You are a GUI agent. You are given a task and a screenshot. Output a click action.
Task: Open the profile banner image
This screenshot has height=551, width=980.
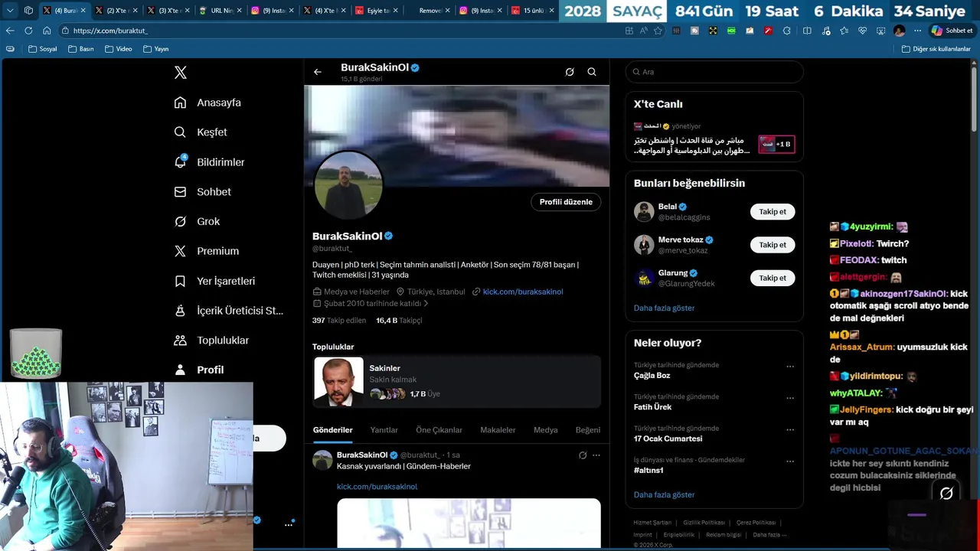(457, 135)
